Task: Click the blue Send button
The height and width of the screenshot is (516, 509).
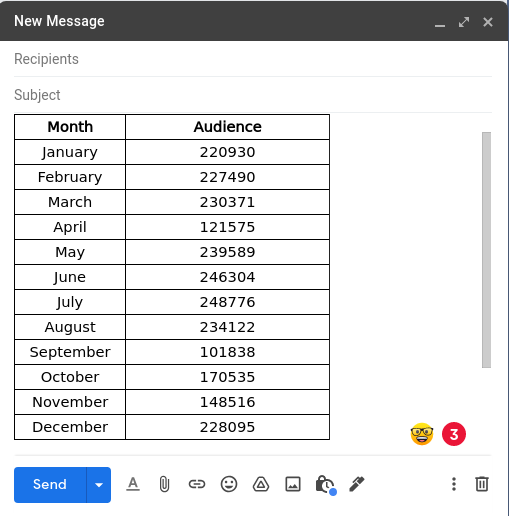Action: 50,485
